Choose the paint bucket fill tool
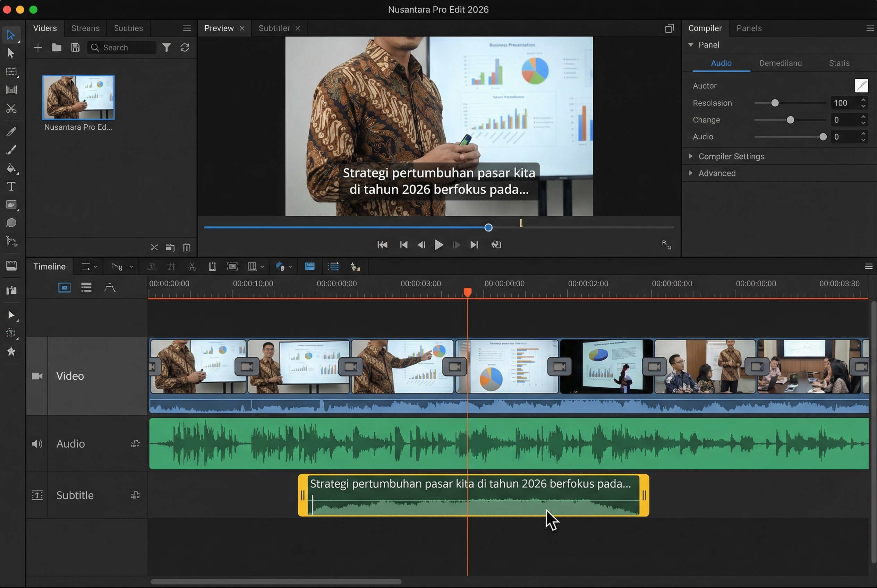This screenshot has width=877, height=588. pos(11,168)
